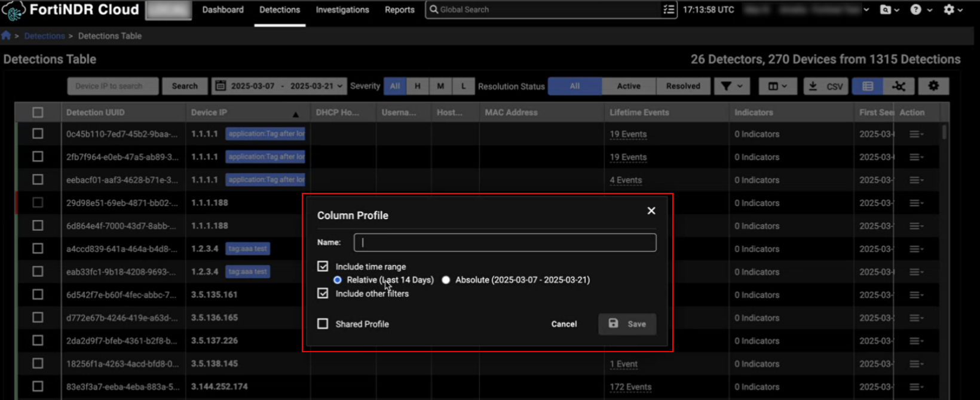
Task: Click the Lifetime Events column header
Action: [x=639, y=112]
